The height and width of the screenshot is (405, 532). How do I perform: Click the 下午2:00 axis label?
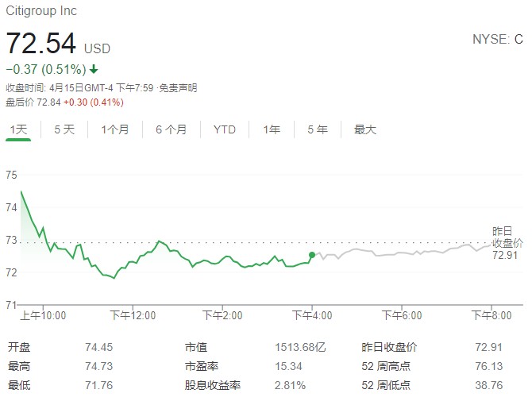222,315
